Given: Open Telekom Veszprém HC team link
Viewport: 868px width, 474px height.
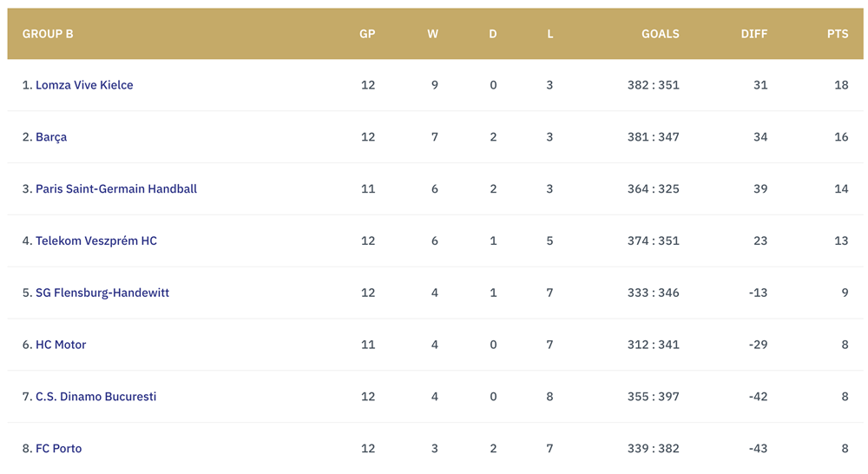Looking at the screenshot, I should point(96,240).
